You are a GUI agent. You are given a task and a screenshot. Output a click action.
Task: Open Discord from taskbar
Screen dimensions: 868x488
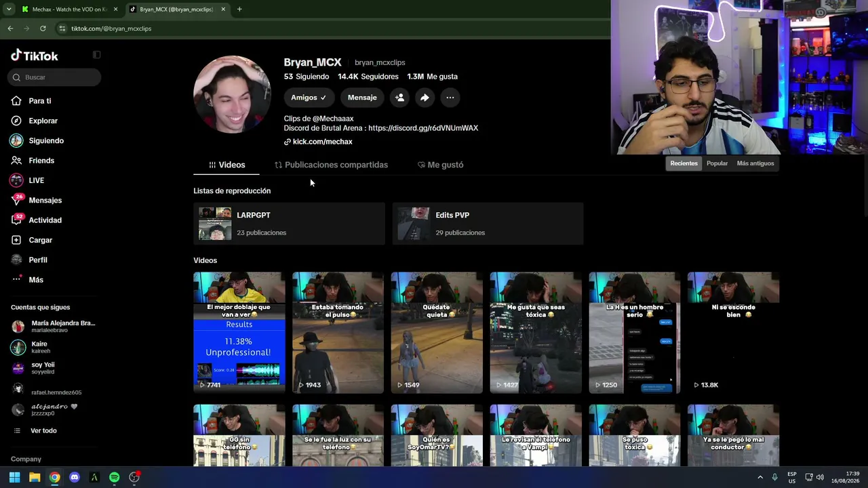click(75, 477)
